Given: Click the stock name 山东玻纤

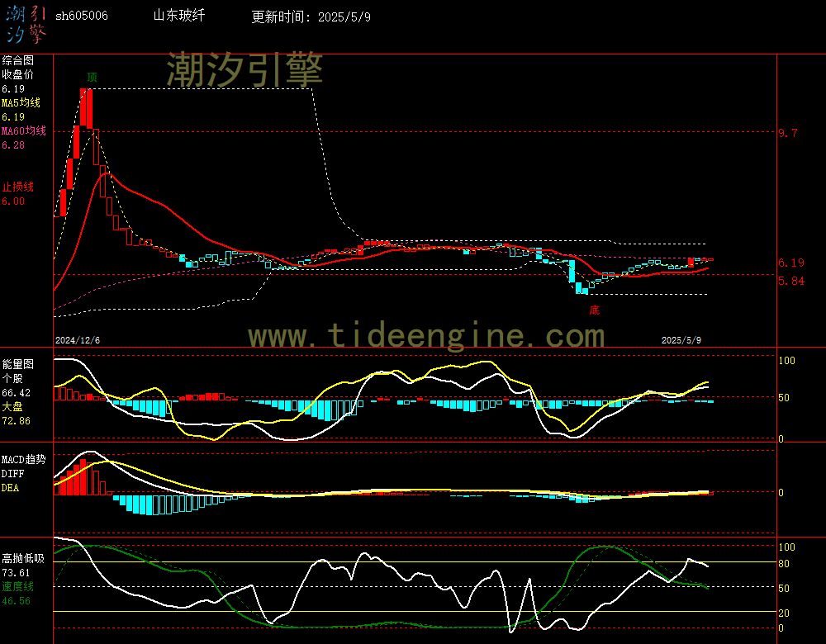Looking at the screenshot, I should click(179, 15).
